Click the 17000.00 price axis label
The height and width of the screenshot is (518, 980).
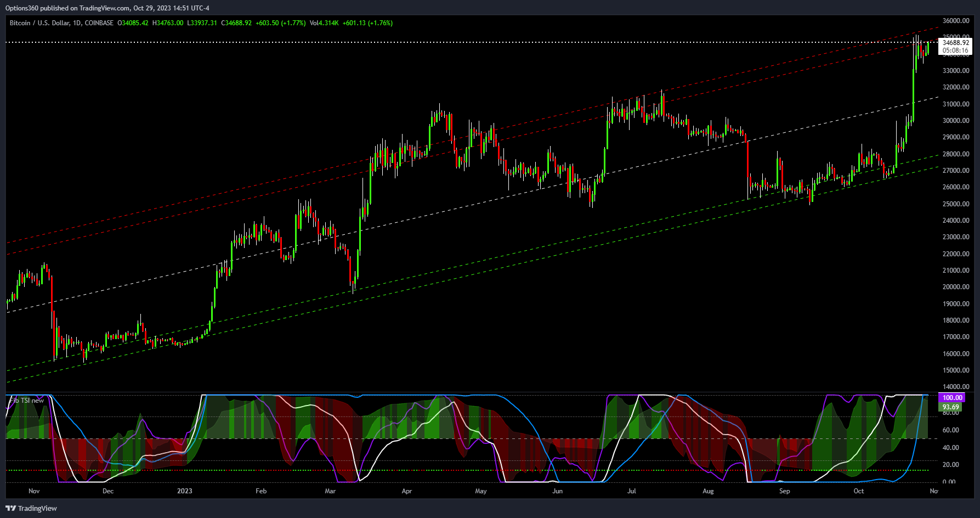(x=956, y=337)
